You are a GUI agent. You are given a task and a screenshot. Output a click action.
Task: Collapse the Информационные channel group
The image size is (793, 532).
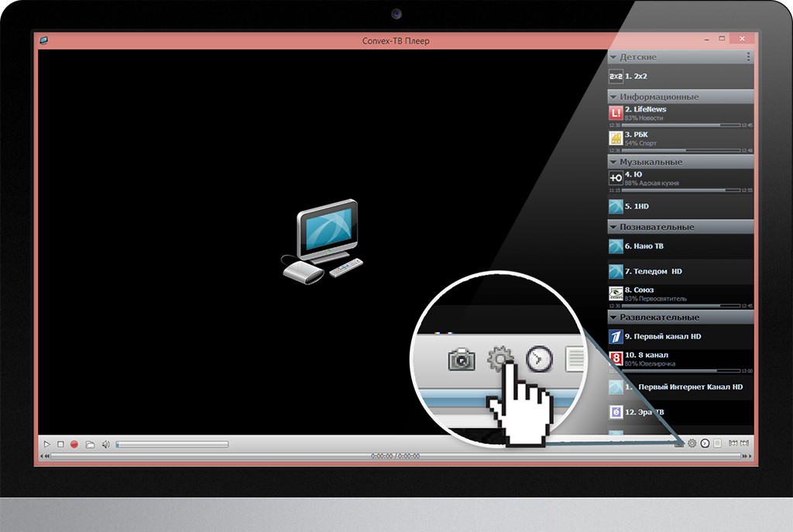(x=613, y=98)
